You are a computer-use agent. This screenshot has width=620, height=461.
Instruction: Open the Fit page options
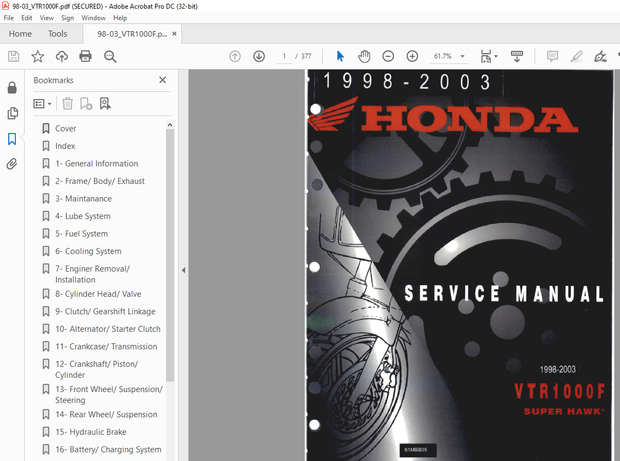click(x=489, y=57)
